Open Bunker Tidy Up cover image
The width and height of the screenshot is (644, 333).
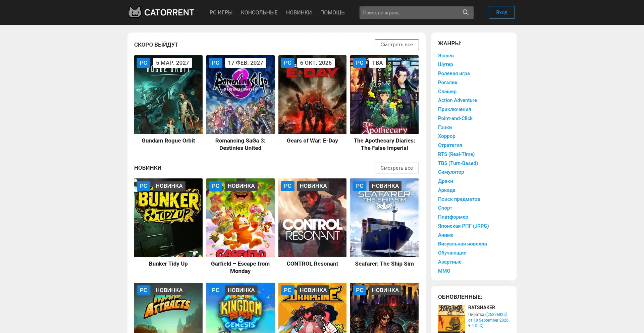coord(168,218)
